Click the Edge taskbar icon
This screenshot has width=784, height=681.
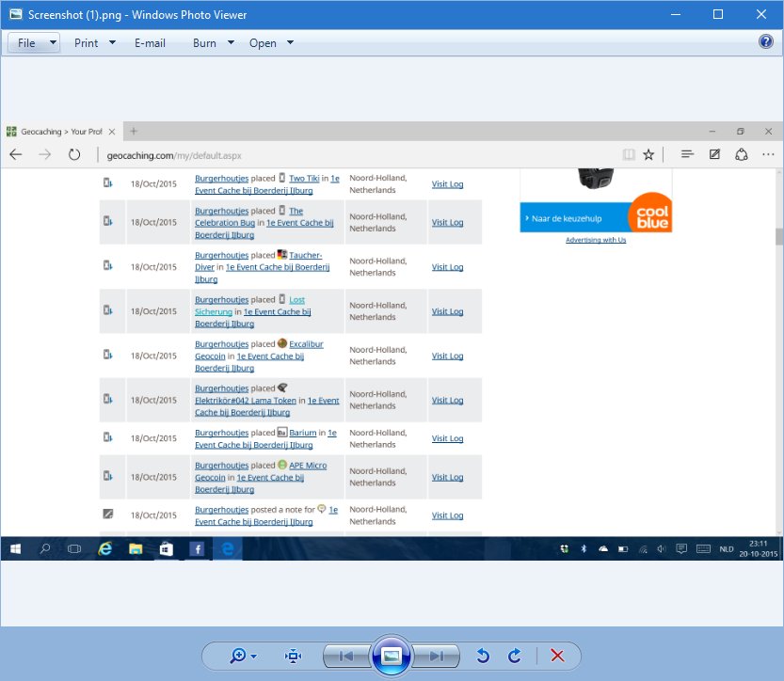pos(228,548)
